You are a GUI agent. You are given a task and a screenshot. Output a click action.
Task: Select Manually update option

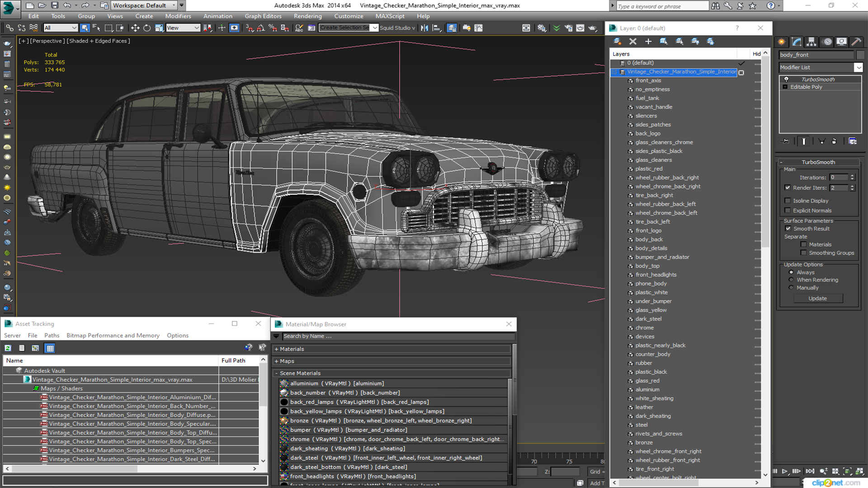point(791,287)
